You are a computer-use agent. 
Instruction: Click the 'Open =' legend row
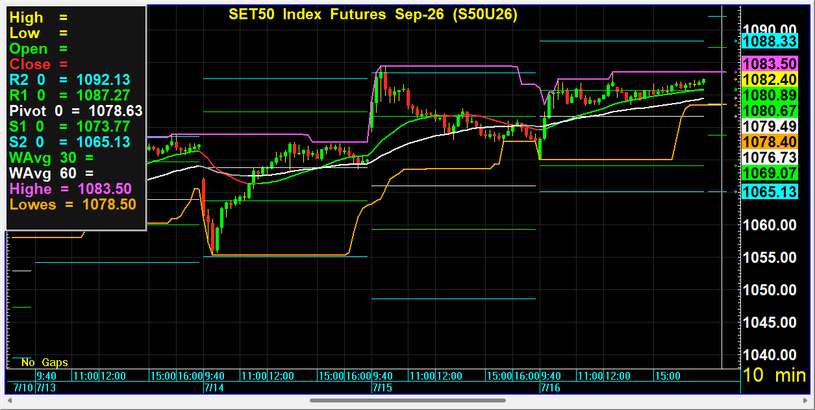coord(38,49)
